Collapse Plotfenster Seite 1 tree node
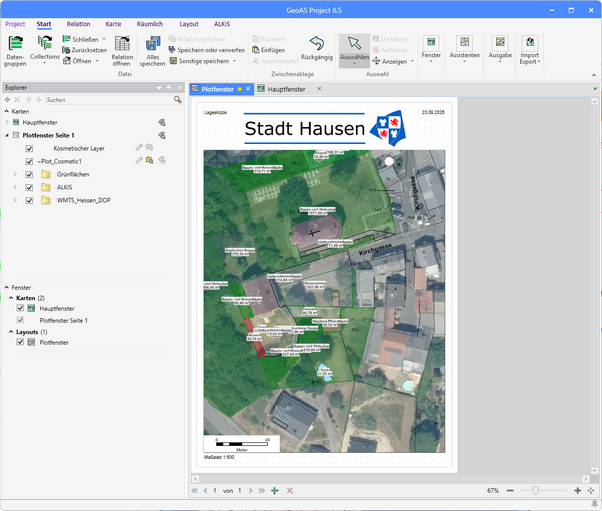The height and width of the screenshot is (511, 602). pyautogui.click(x=7, y=136)
